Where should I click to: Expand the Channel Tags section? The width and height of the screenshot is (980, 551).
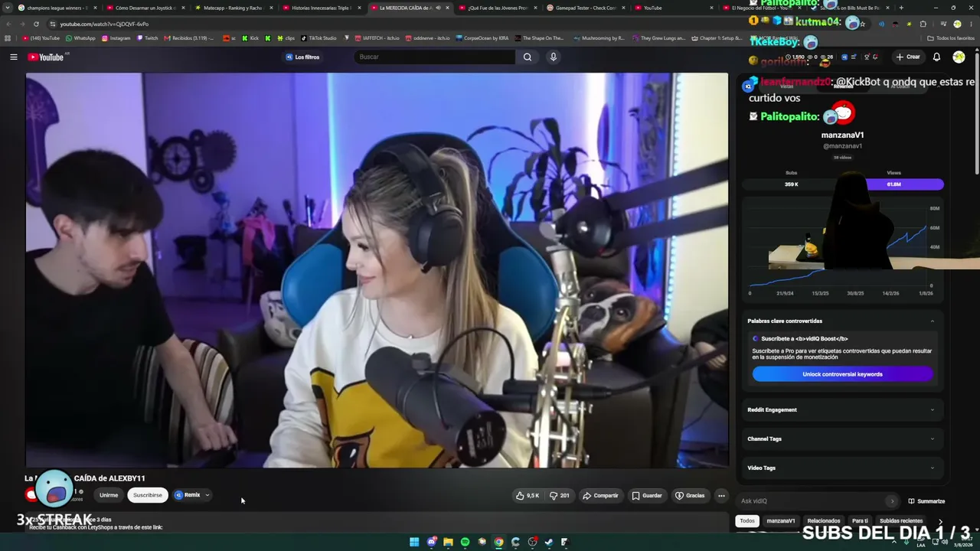click(x=841, y=439)
